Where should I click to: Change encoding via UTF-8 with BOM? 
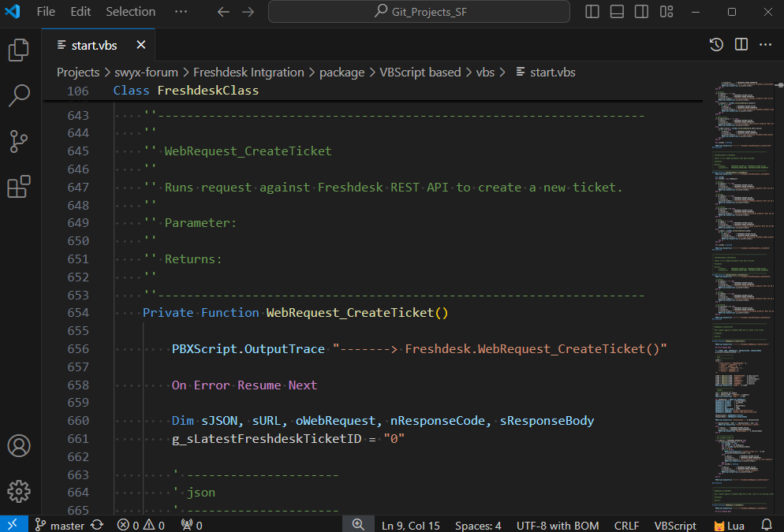point(558,526)
